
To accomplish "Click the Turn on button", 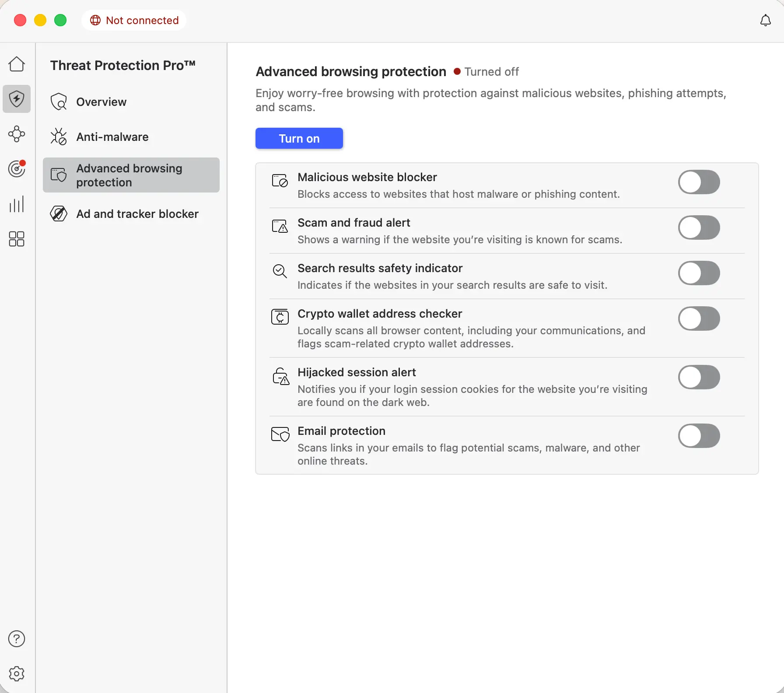I will (299, 138).
